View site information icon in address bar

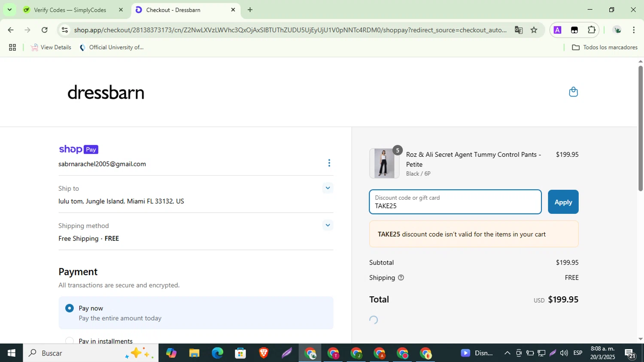point(65,30)
